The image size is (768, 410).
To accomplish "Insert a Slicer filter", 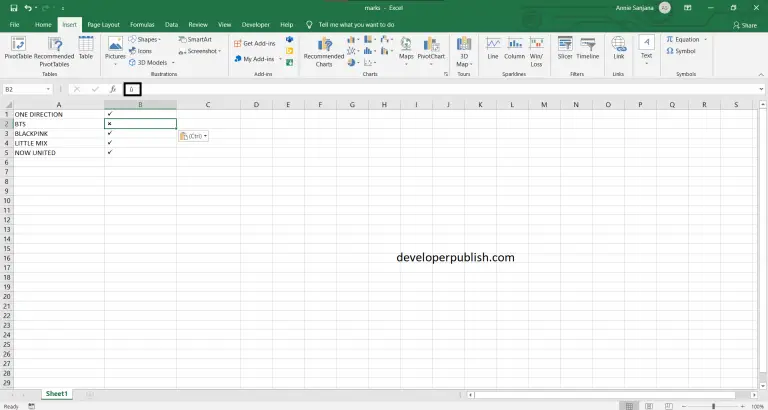I will tap(565, 49).
